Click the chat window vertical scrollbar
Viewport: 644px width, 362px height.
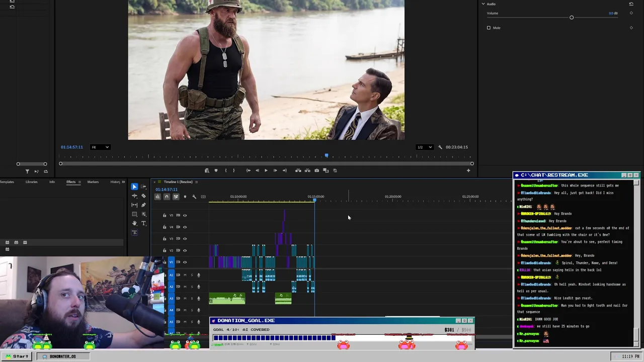tap(636, 263)
